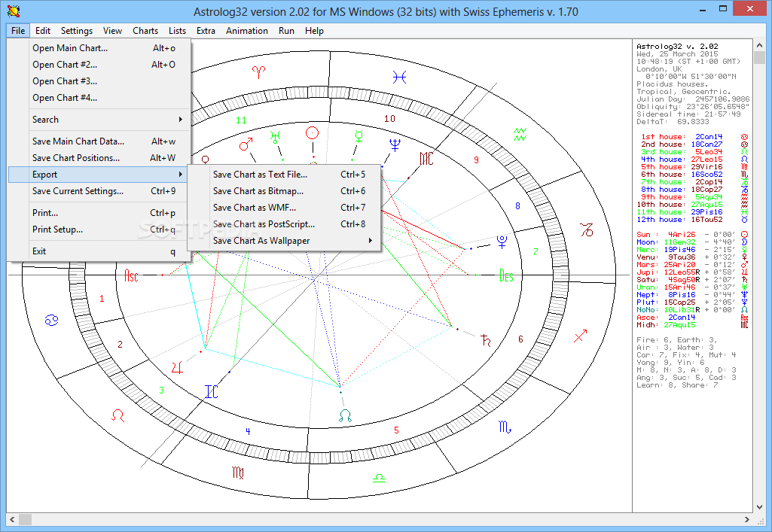Screen dimensions: 772x532
Task: Click the Saturn symbol in the chart
Action: (486, 340)
